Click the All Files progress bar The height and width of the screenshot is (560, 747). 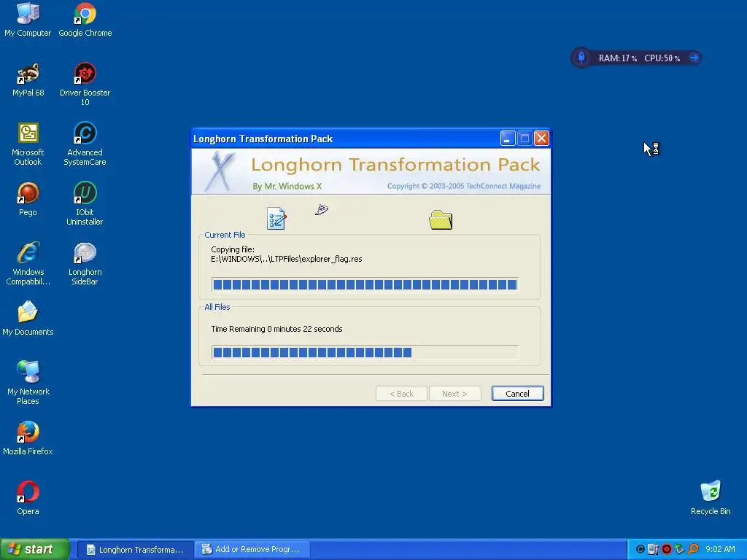(365, 352)
